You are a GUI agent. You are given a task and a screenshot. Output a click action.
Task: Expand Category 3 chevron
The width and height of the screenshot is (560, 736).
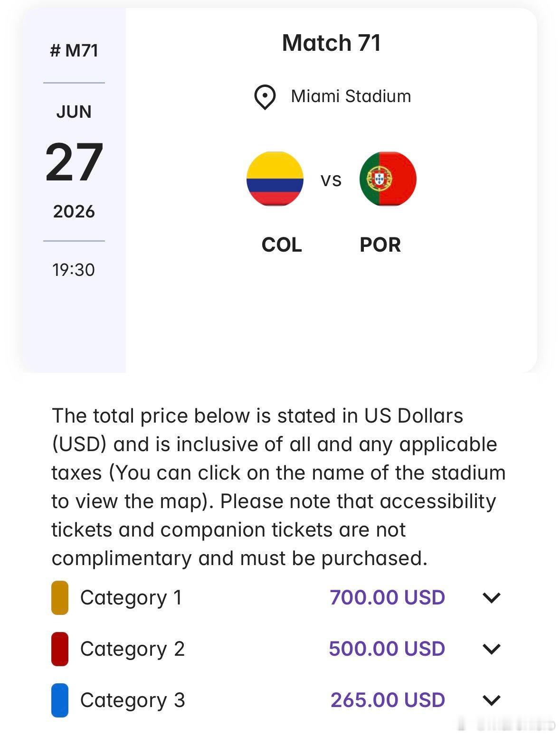tap(492, 700)
